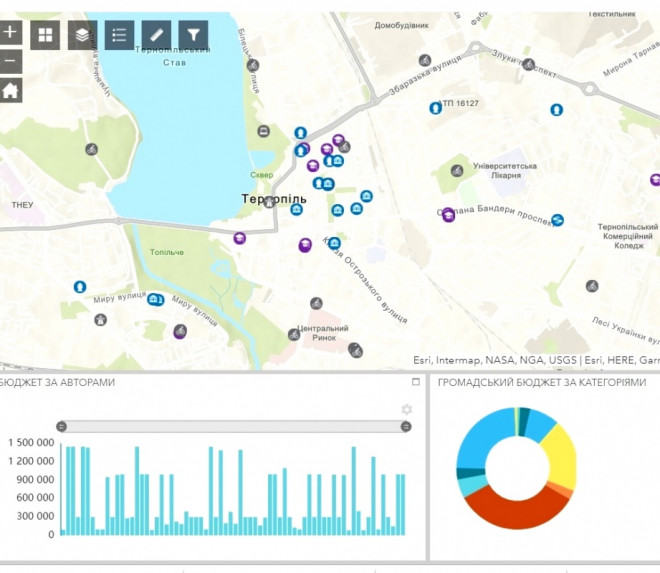Return to the default home extent
The width and height of the screenshot is (660, 573).
click(10, 91)
